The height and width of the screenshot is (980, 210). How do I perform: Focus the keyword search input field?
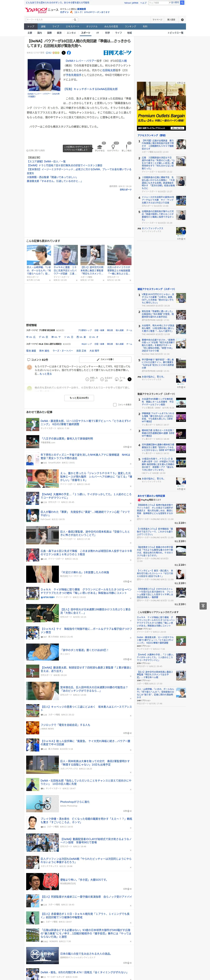(x=49, y=19)
